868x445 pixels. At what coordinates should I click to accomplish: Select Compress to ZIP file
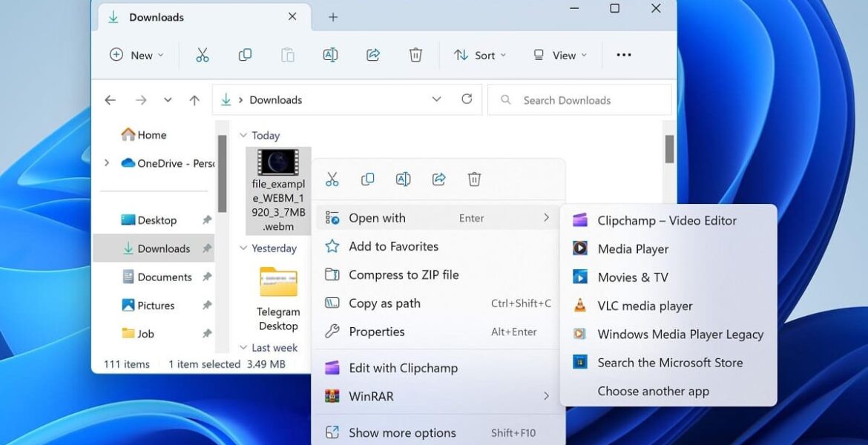[404, 274]
